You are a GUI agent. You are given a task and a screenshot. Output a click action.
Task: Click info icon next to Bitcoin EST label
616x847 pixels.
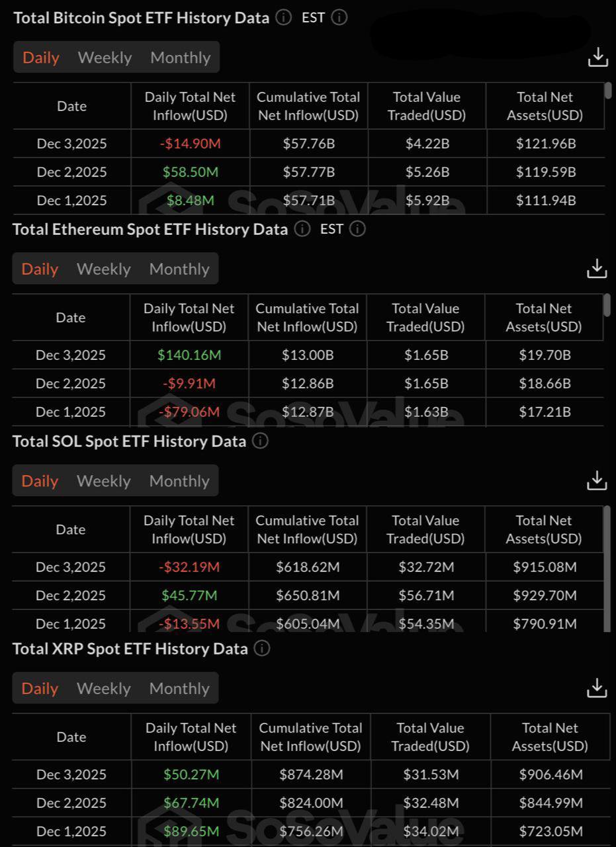(x=339, y=18)
